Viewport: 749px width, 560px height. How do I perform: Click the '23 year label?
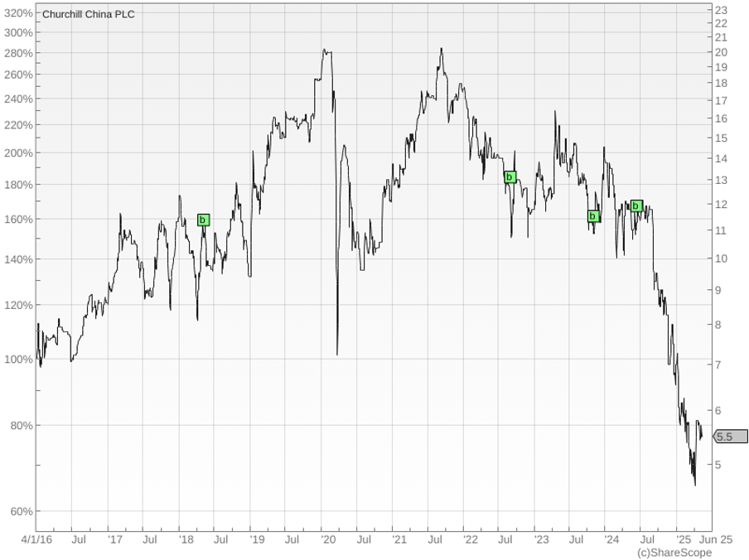click(x=542, y=539)
